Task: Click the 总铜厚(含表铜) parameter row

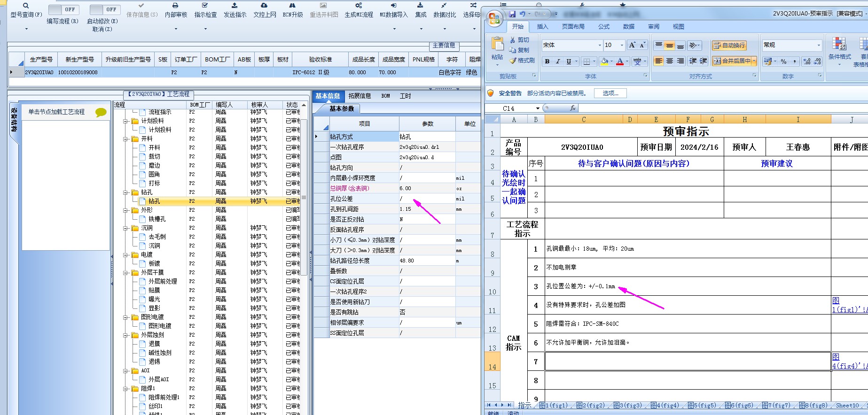Action: (x=397, y=188)
